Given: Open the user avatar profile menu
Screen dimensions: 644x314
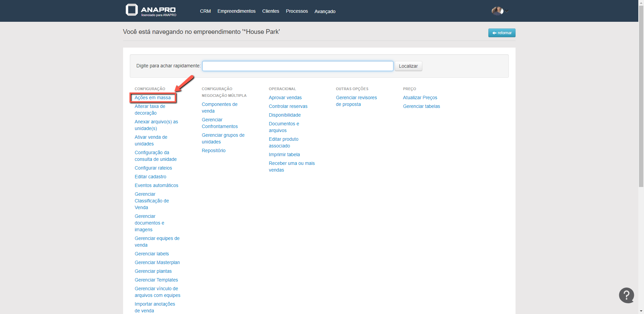Looking at the screenshot, I should [x=498, y=11].
